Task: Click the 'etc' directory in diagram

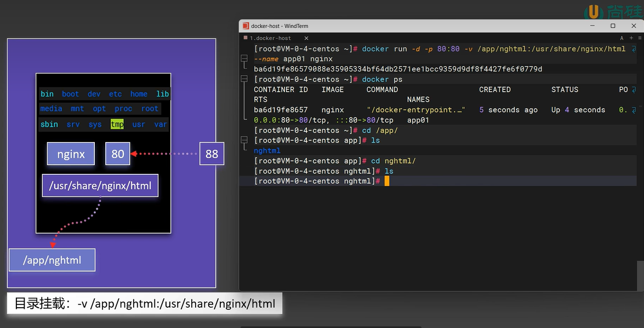Action: tap(116, 94)
